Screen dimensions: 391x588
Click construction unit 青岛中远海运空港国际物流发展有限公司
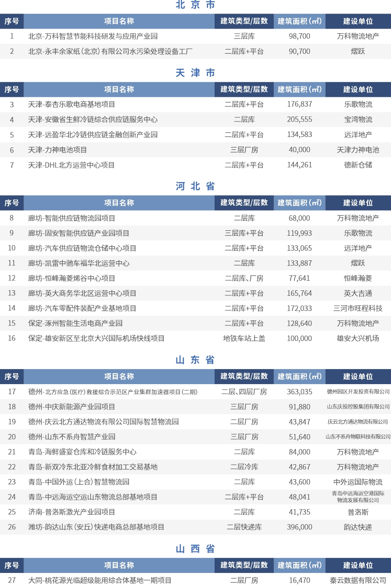pyautogui.click(x=358, y=497)
